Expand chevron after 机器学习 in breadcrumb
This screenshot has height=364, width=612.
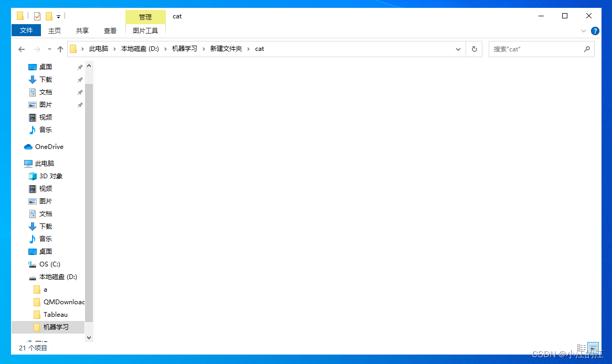pos(204,49)
